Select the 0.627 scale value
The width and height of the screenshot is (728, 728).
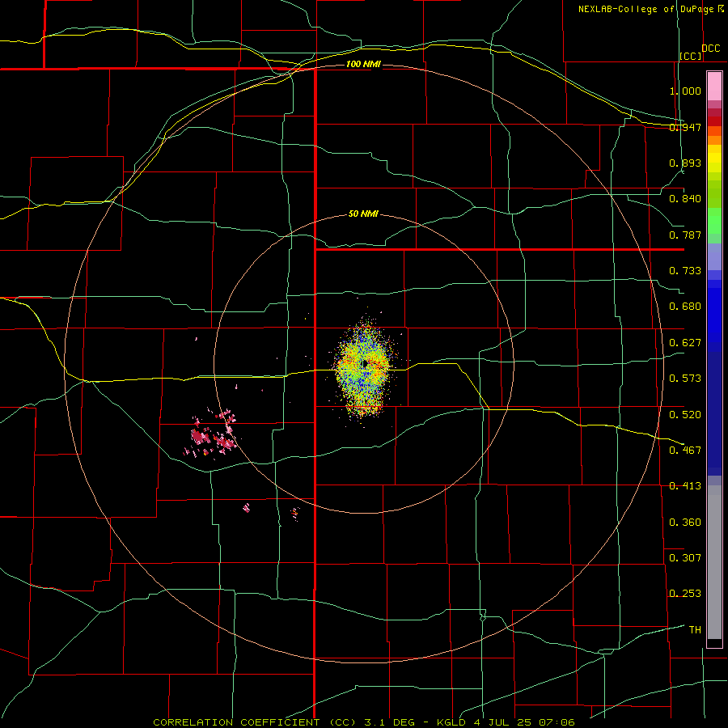coord(685,343)
